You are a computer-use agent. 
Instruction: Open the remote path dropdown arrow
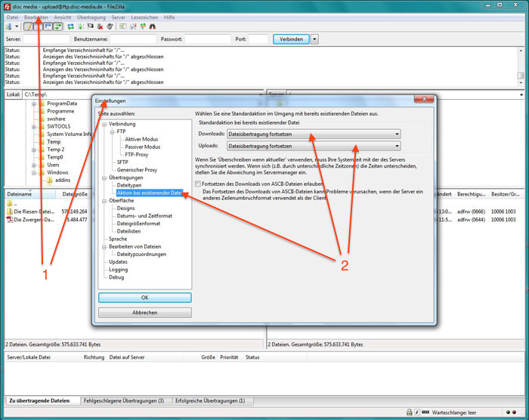pyautogui.click(x=522, y=94)
